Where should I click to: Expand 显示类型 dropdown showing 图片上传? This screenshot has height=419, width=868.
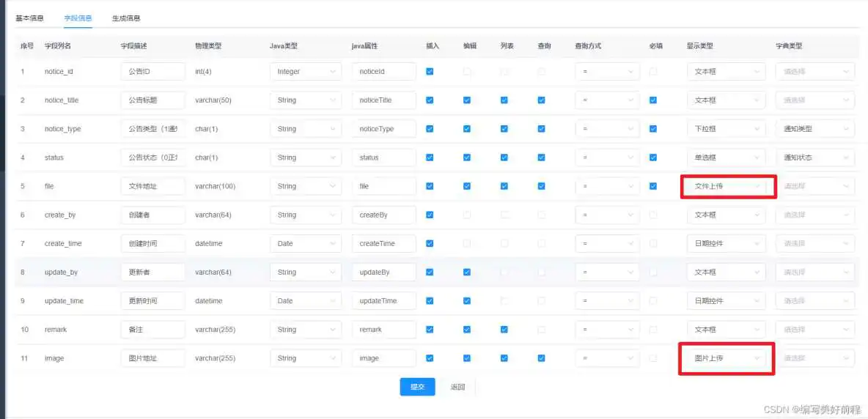click(x=726, y=358)
